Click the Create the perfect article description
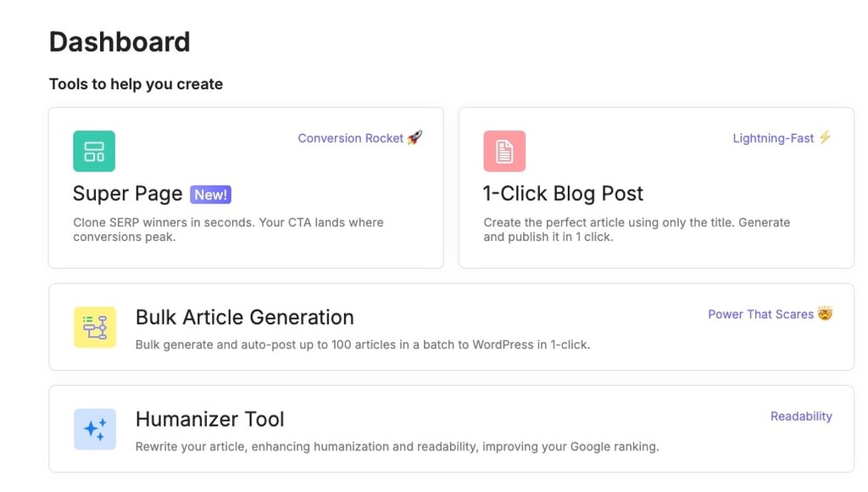This screenshot has width=868, height=492. pyautogui.click(x=637, y=229)
